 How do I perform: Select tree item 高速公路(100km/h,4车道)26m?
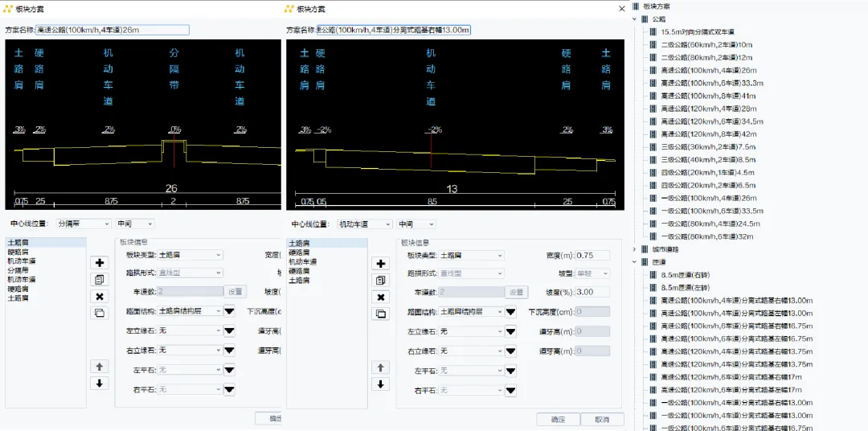[709, 70]
